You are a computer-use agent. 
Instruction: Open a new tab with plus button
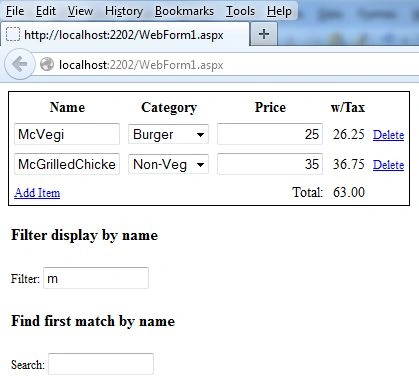pos(264,34)
